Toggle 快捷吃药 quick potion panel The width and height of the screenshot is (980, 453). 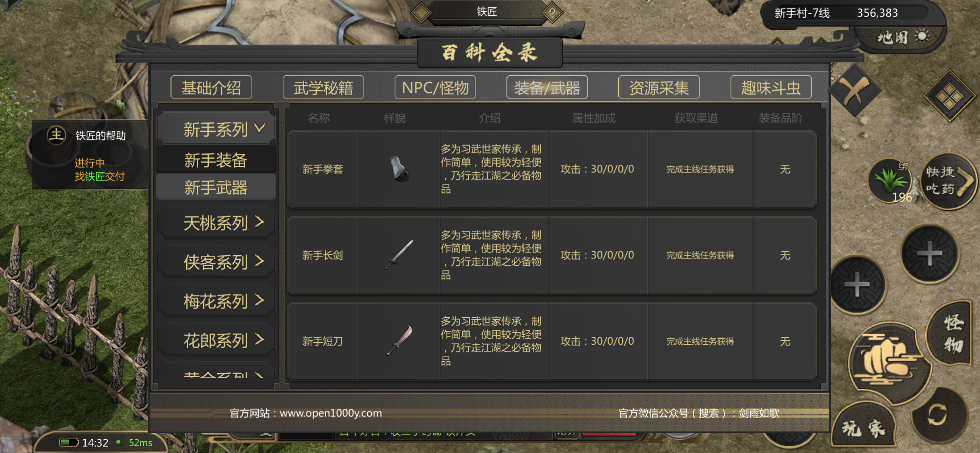(948, 181)
